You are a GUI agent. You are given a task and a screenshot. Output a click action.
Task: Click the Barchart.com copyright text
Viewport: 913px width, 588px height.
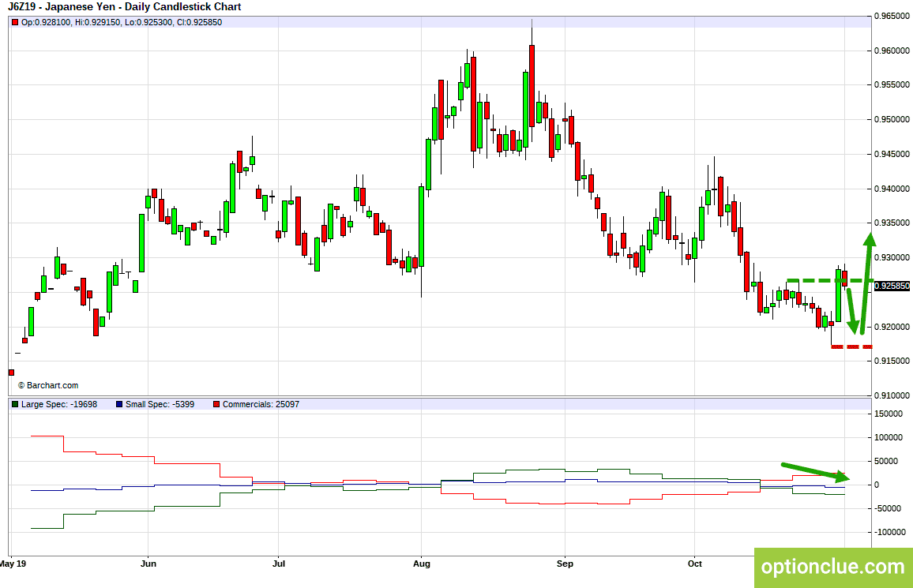[x=48, y=385]
